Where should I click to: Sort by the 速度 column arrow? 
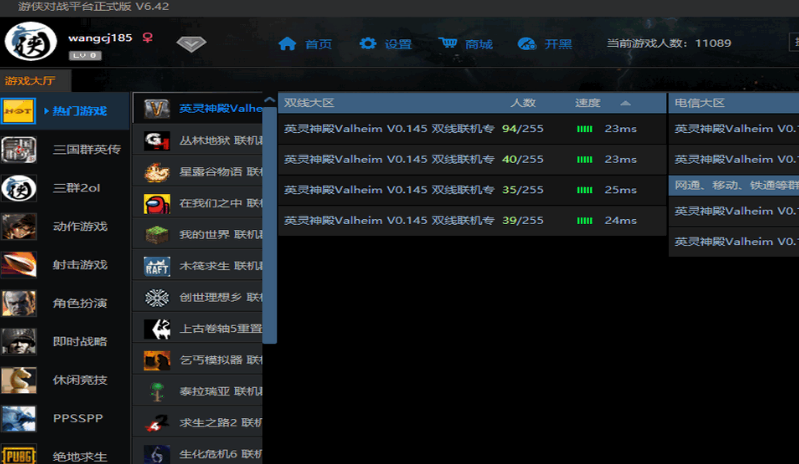pyautogui.click(x=625, y=103)
